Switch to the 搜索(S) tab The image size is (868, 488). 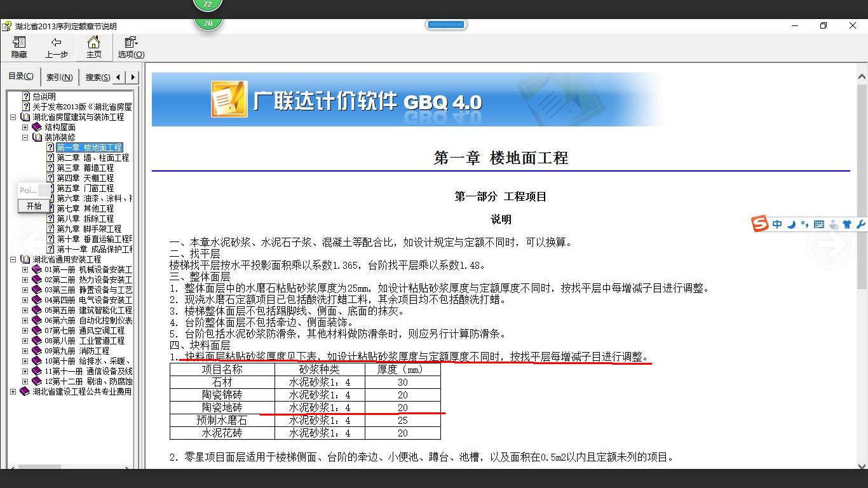pos(98,78)
